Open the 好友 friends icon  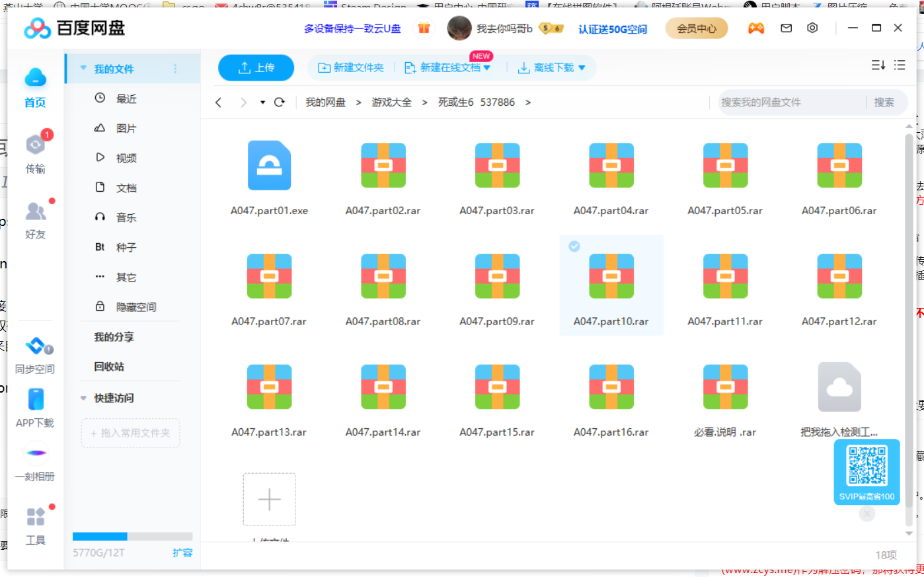[x=35, y=212]
